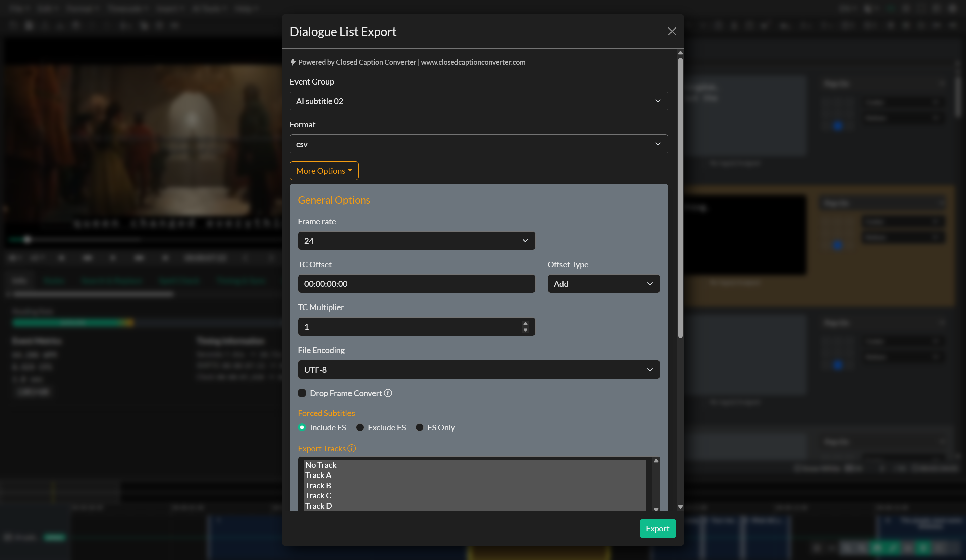The image size is (966, 560).
Task: Select Track C in Export Tracks list
Action: tap(475, 496)
